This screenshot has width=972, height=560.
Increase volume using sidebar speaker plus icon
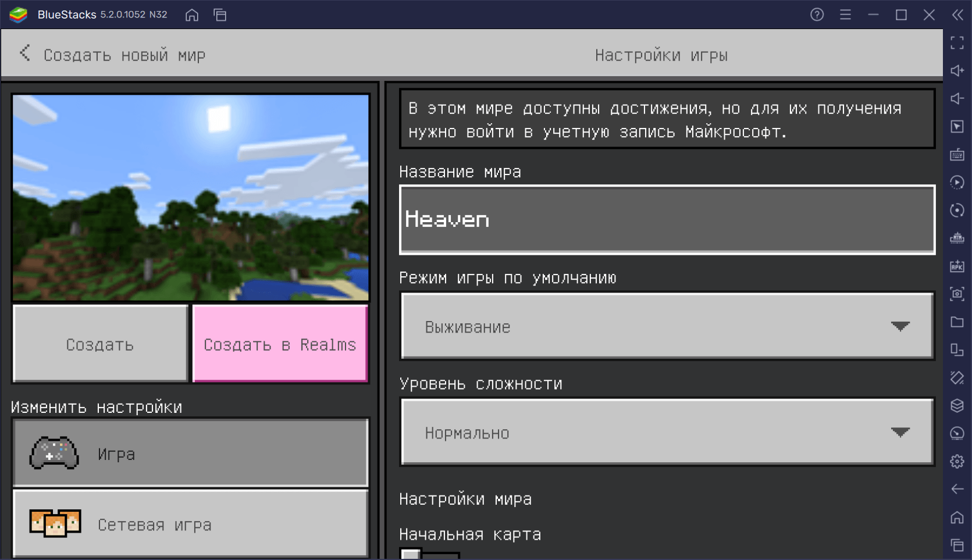pos(957,70)
